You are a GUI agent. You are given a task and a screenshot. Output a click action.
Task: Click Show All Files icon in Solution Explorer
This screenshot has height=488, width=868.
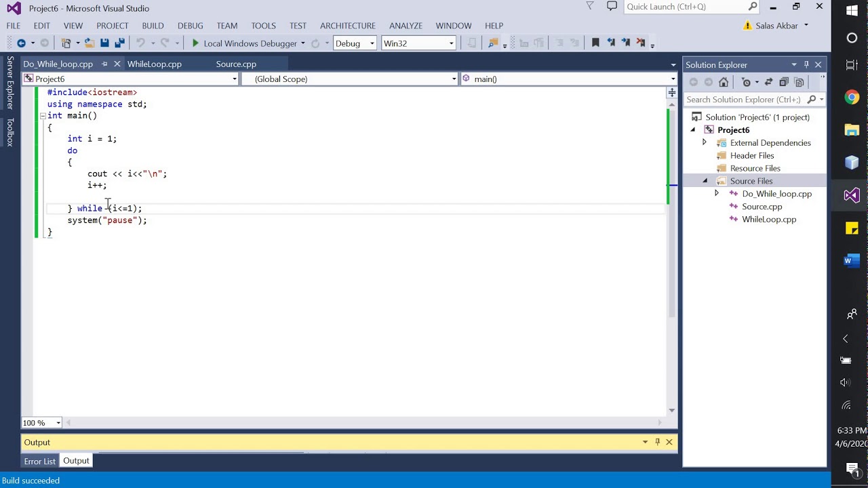pyautogui.click(x=800, y=82)
